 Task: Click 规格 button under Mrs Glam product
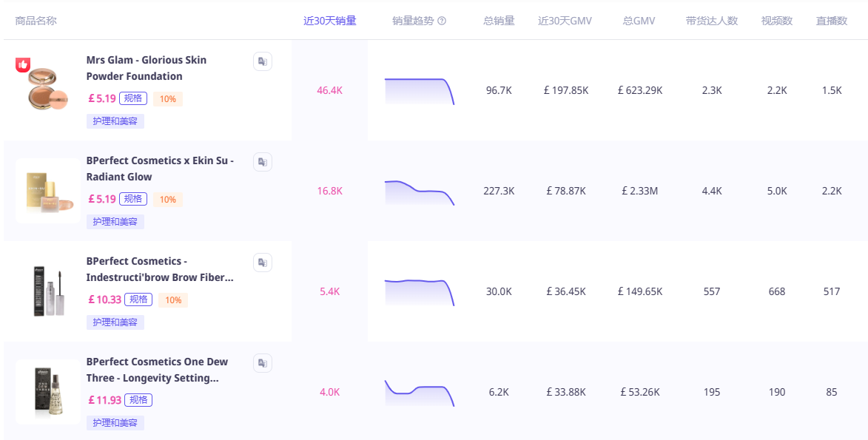pos(133,98)
